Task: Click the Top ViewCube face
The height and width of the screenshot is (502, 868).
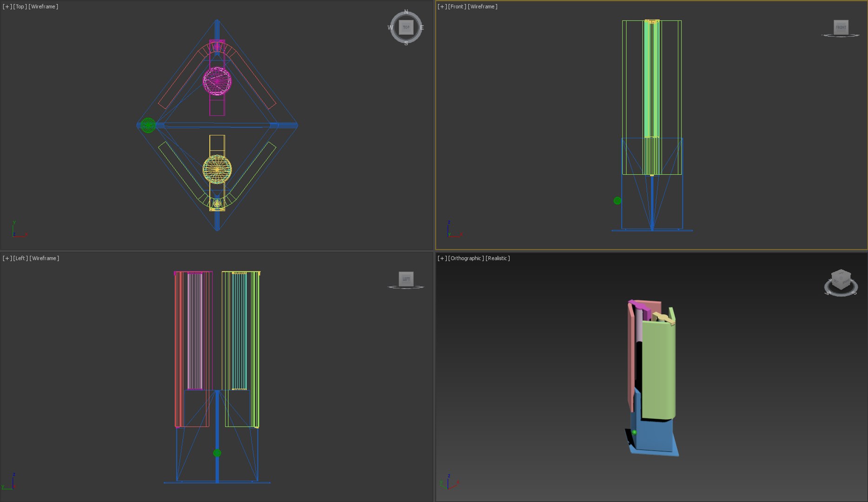Action: (406, 27)
